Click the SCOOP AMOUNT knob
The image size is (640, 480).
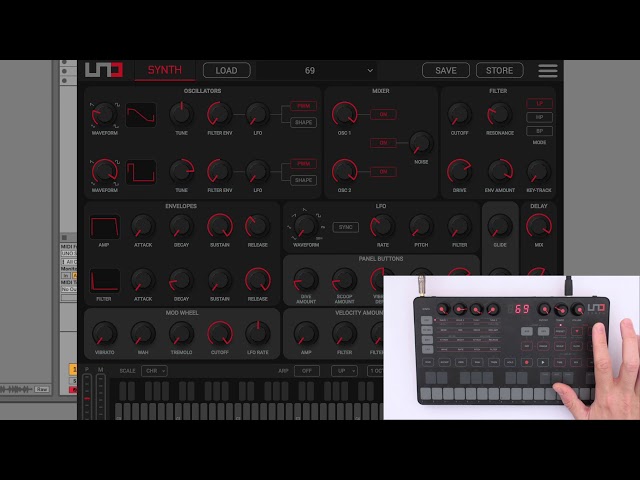tap(344, 280)
